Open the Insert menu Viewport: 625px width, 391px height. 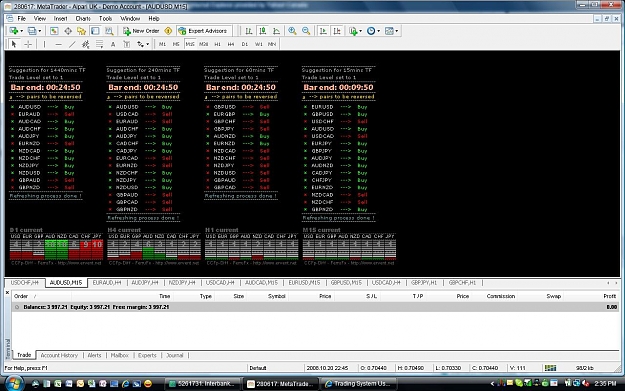point(60,18)
